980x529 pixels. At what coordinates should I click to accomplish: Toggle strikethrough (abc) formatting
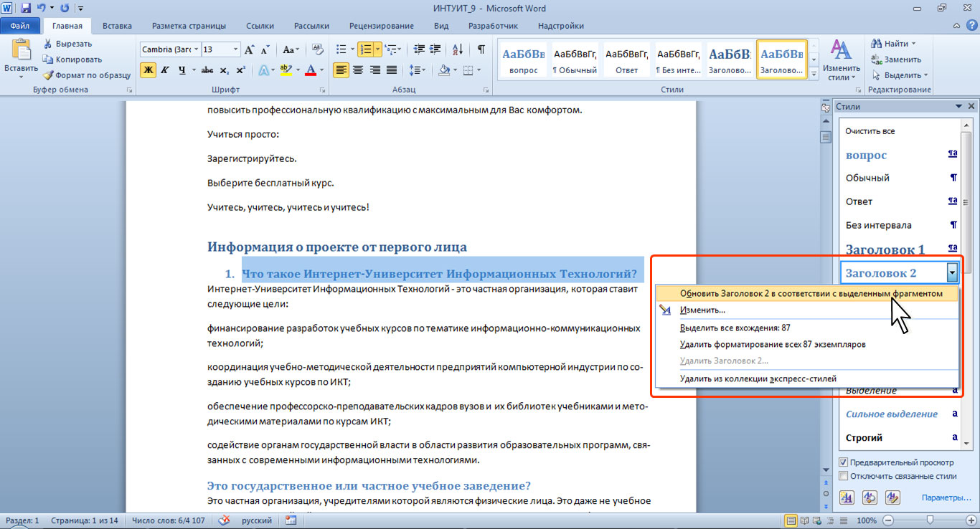click(x=207, y=70)
